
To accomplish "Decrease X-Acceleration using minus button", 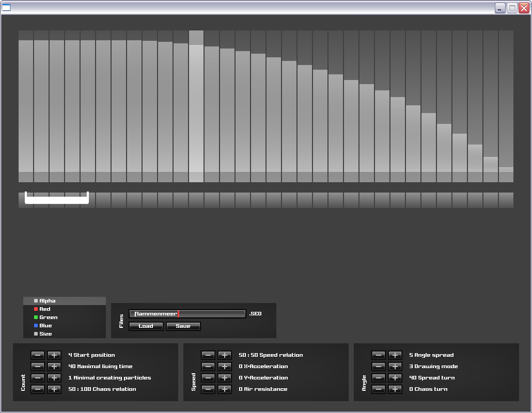I will pos(208,367).
